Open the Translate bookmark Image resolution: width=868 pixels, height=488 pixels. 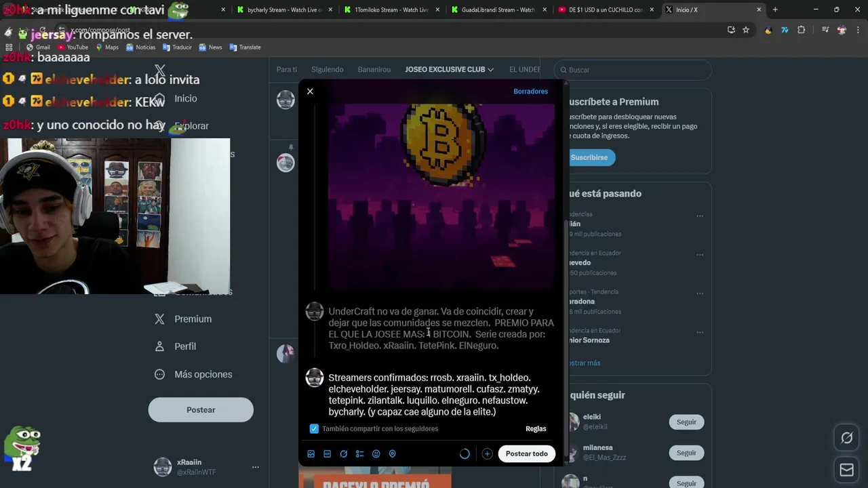tap(245, 47)
